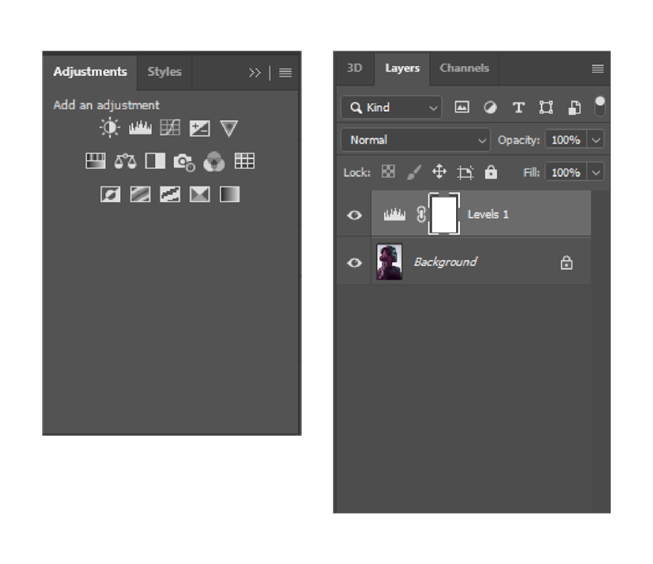Click the Background layer lock icon
The height and width of the screenshot is (564, 653).
tap(566, 263)
